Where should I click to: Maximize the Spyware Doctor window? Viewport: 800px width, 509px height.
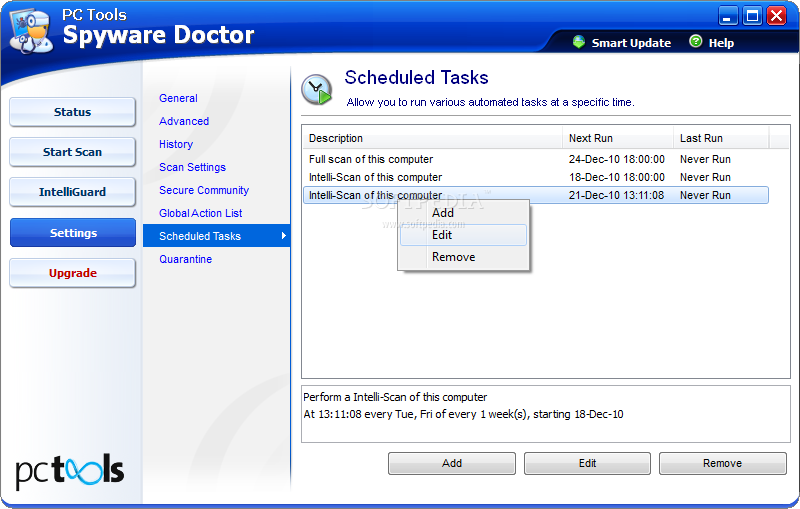(752, 16)
